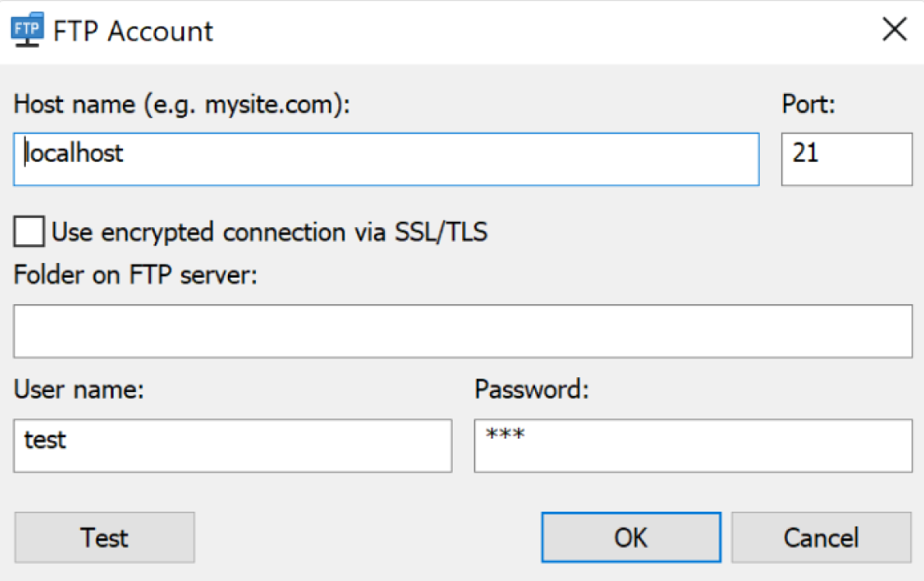Cancel the FTP Account dialog

(821, 537)
